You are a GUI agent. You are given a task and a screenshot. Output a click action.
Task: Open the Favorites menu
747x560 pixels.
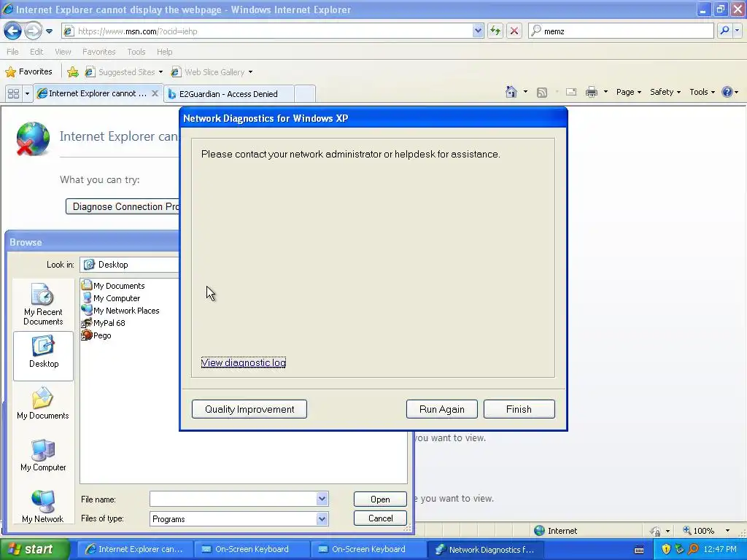(99, 52)
